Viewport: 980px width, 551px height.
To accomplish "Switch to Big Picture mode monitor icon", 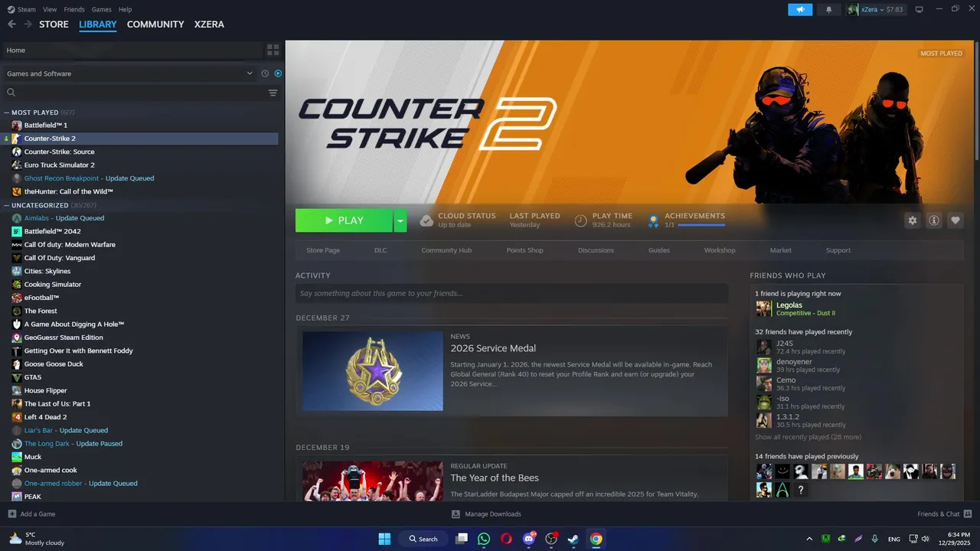I will point(919,9).
